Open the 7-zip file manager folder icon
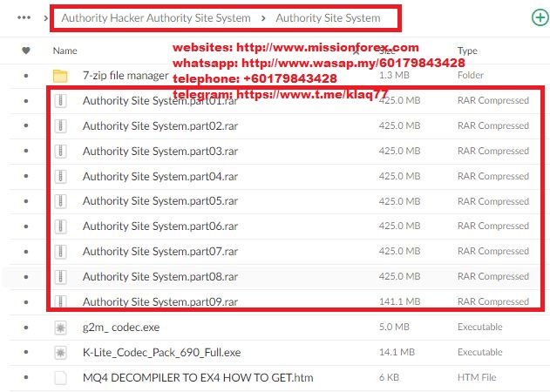Screen dimensions: 550x392 click(60, 76)
